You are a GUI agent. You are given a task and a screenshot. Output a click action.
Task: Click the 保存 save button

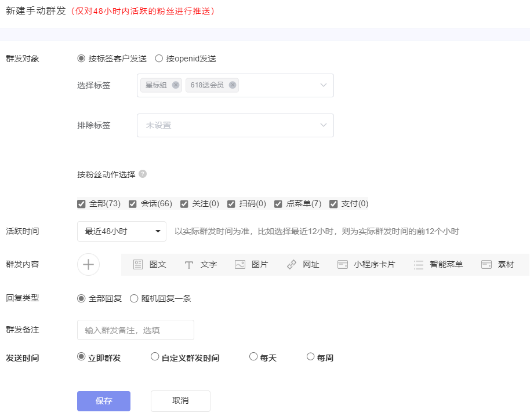point(103,401)
